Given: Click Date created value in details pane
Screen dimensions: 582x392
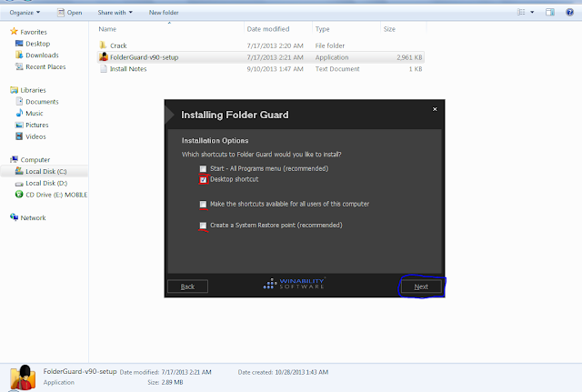Looking at the screenshot, I should (301, 372).
